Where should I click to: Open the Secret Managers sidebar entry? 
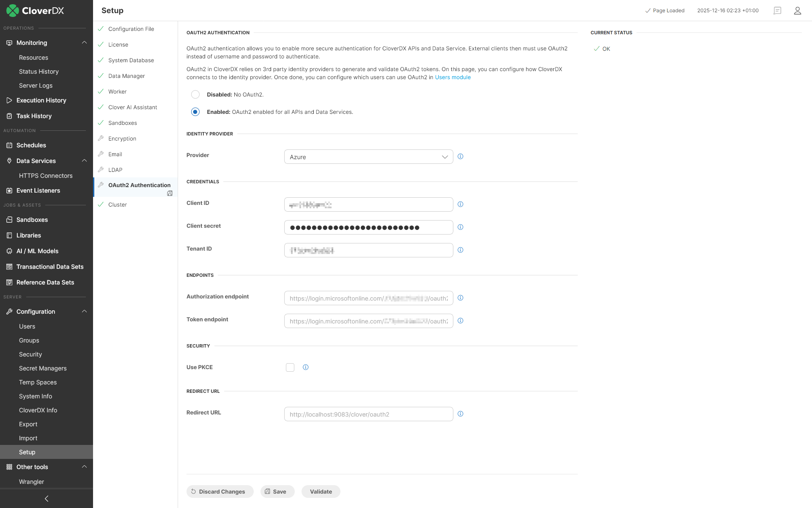(43, 368)
